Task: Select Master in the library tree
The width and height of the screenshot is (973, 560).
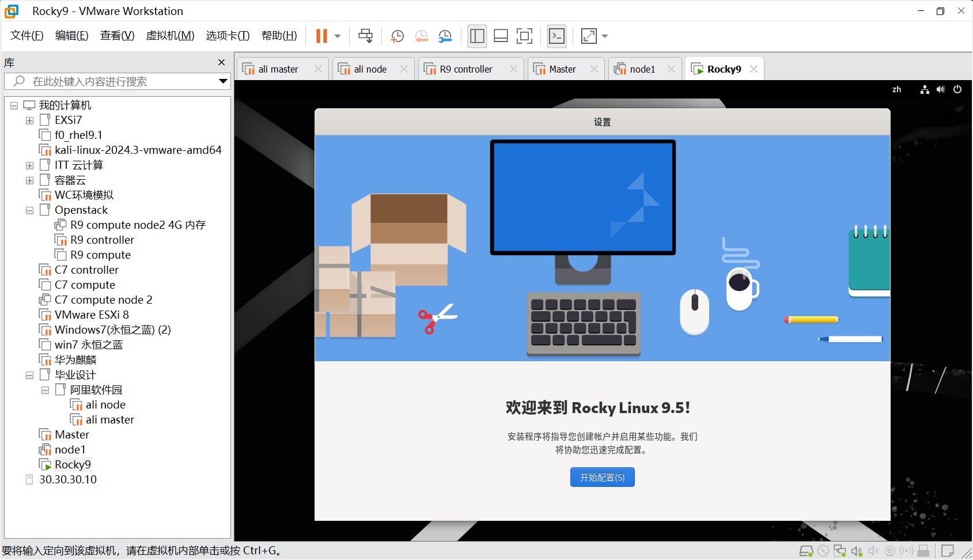Action: 72,434
